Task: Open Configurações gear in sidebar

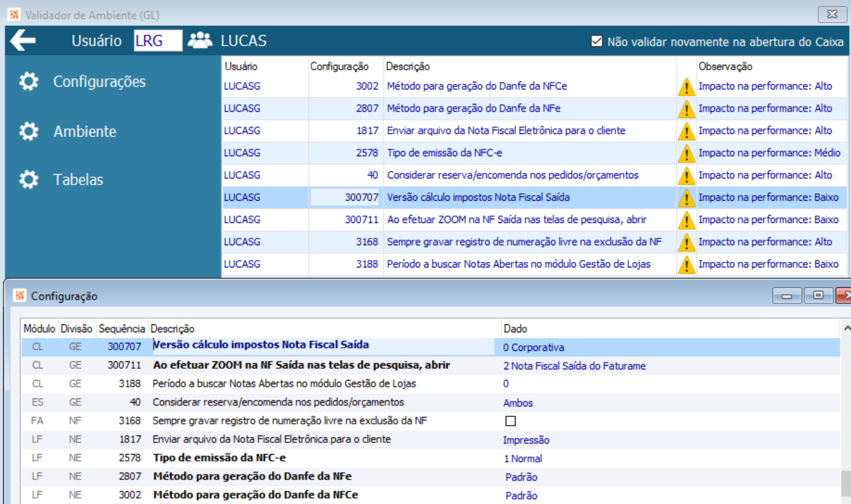Action: pos(28,82)
